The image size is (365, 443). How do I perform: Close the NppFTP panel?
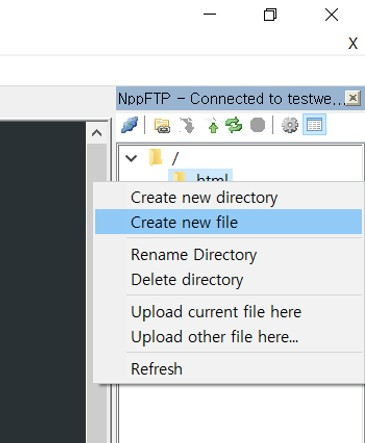click(x=353, y=98)
